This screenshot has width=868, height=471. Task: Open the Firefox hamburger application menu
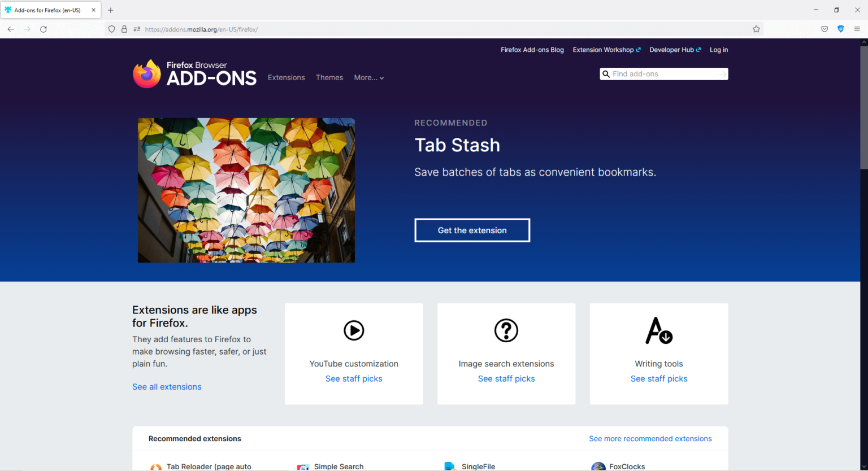point(857,29)
